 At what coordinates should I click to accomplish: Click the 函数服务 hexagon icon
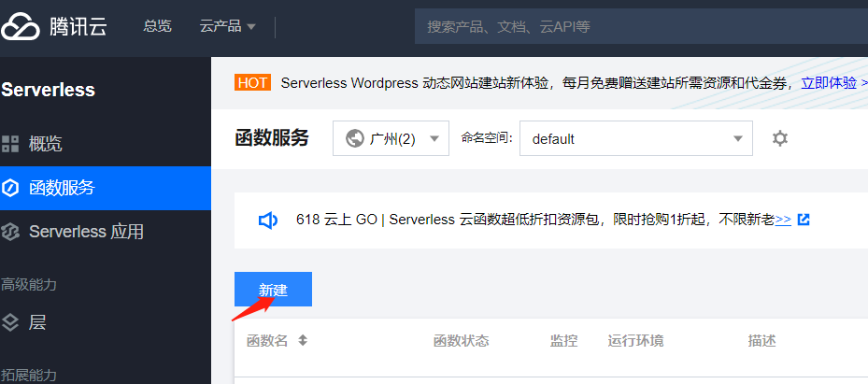point(10,188)
